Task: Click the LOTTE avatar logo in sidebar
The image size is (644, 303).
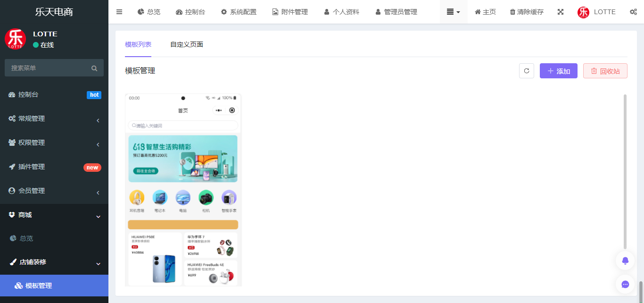Action: pos(16,39)
